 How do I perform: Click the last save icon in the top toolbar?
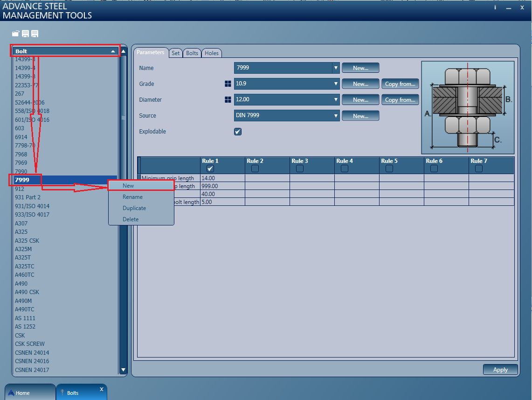(35, 33)
